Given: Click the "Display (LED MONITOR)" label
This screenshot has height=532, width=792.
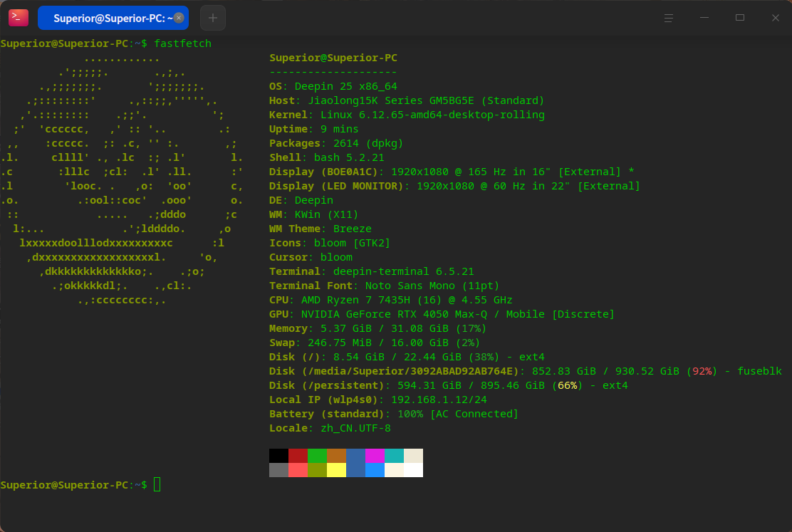Looking at the screenshot, I should [x=336, y=186].
